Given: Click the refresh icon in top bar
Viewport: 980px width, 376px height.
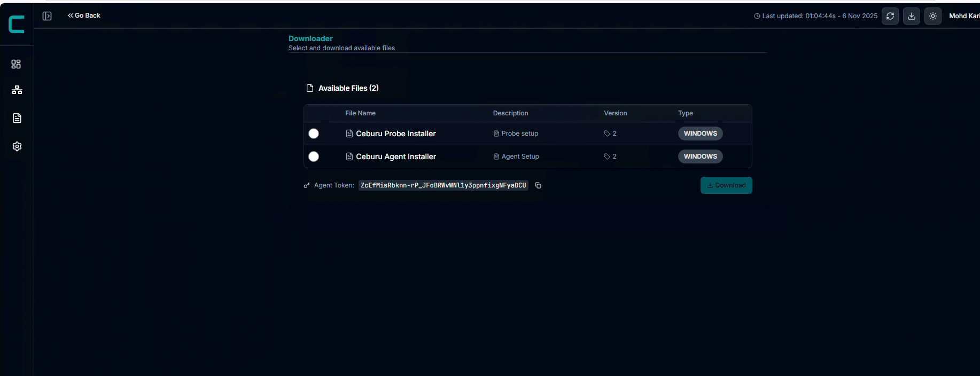Looking at the screenshot, I should click(x=890, y=16).
